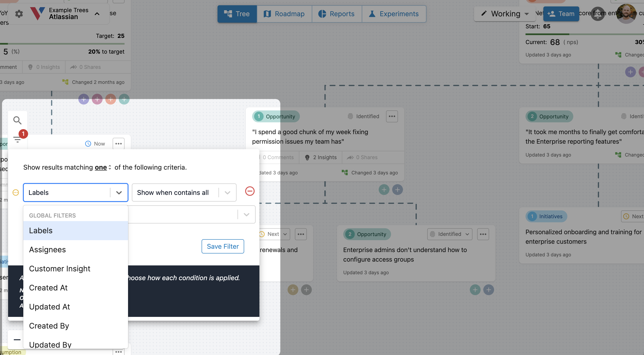Click the yellow condition options icon
The image size is (644, 355).
coord(16,193)
